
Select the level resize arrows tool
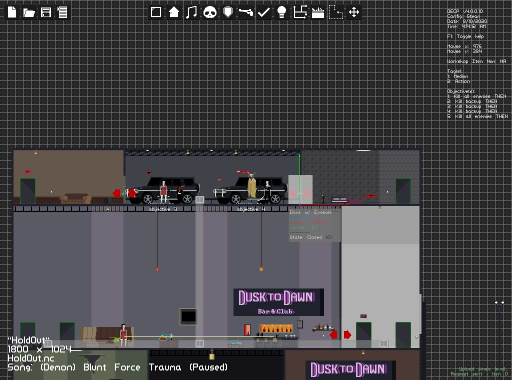(300, 12)
